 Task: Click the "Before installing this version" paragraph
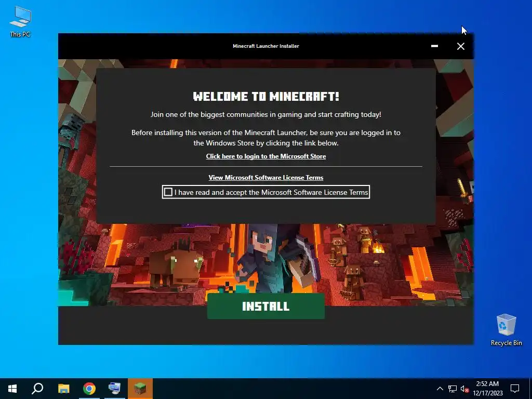(265, 138)
